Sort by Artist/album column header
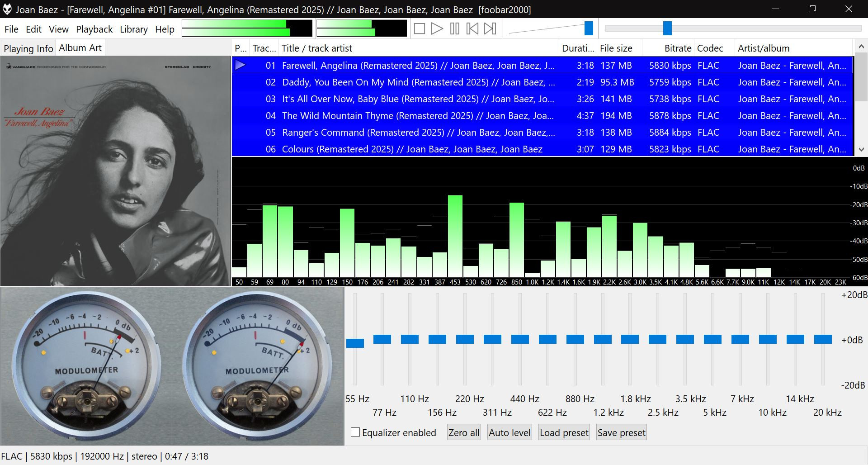This screenshot has height=465, width=868. (793, 48)
